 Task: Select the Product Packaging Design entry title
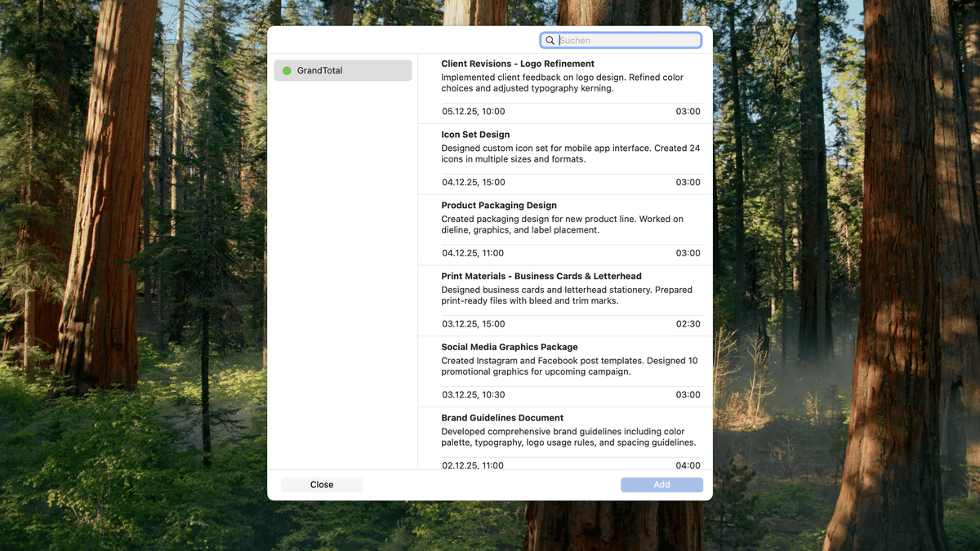tap(498, 206)
